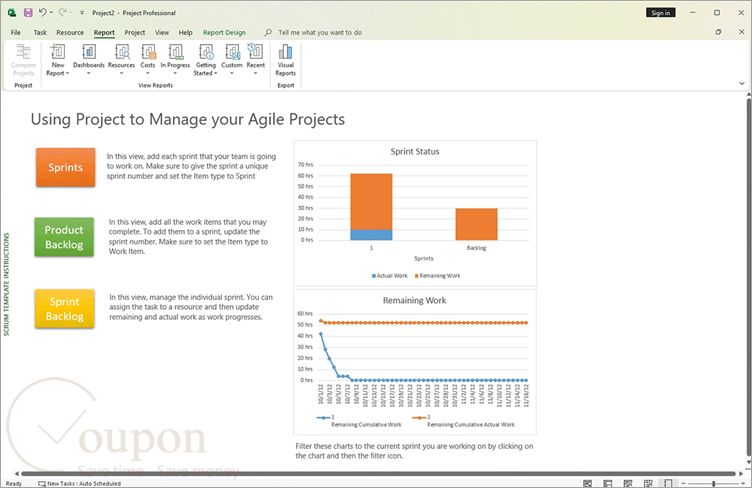This screenshot has width=752, height=488.
Task: Click the Report view icon in status bar
Action: coord(668,484)
